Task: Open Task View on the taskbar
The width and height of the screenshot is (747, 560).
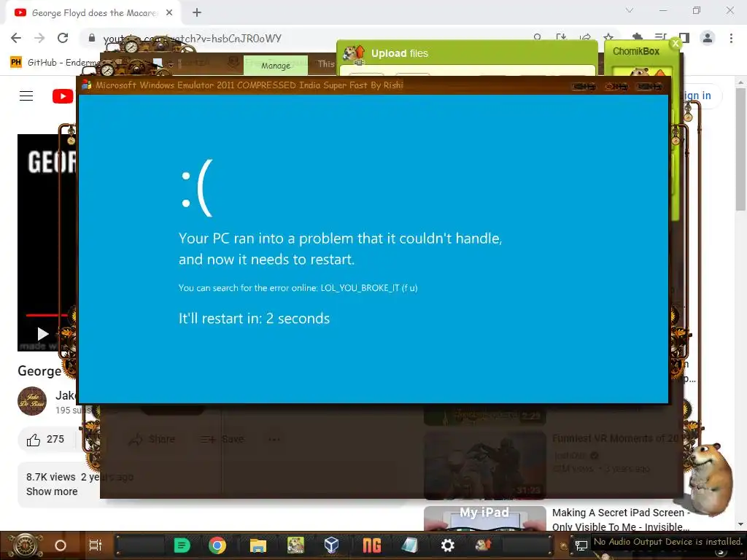Action: [x=96, y=545]
